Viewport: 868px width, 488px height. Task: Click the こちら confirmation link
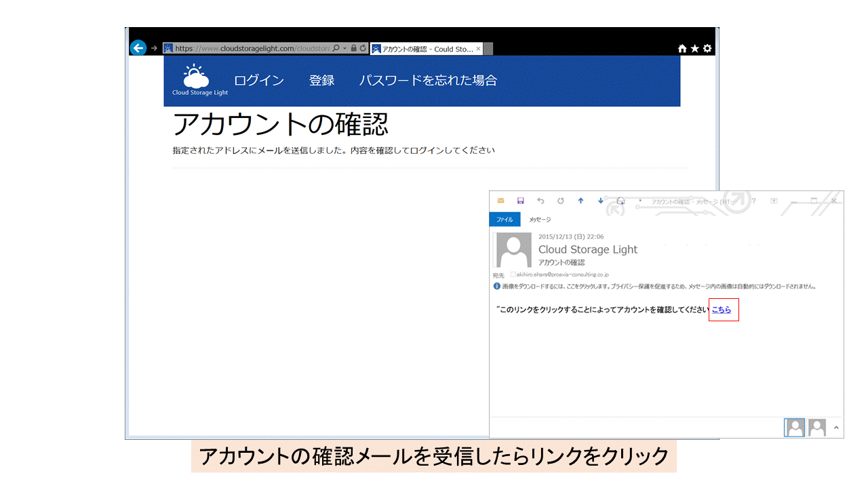click(722, 310)
